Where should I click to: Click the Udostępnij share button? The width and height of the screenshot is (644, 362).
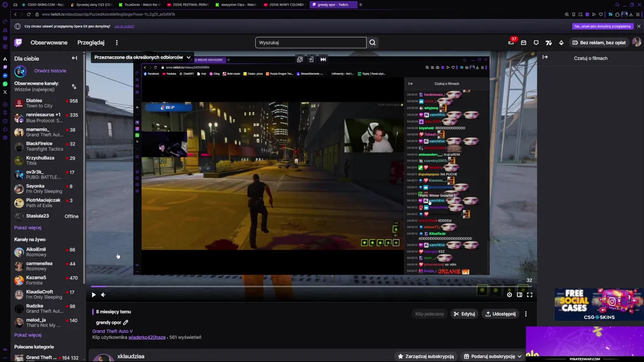point(501,314)
